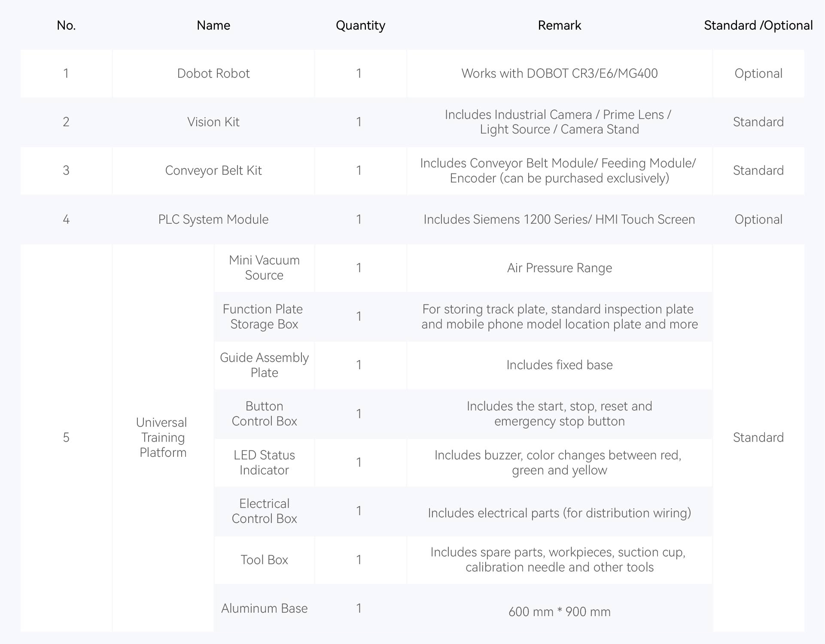The width and height of the screenshot is (825, 644).
Task: Click the "Standard /Optional" column header
Action: 758,25
